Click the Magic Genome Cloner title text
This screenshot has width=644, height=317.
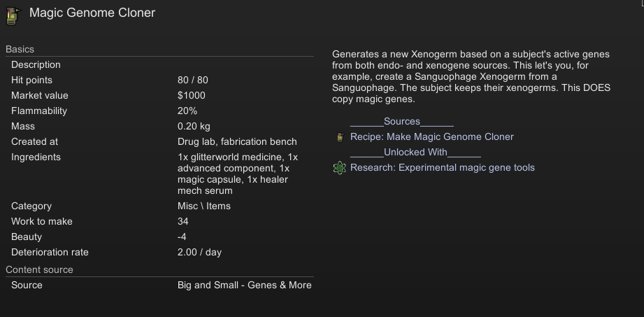92,13
